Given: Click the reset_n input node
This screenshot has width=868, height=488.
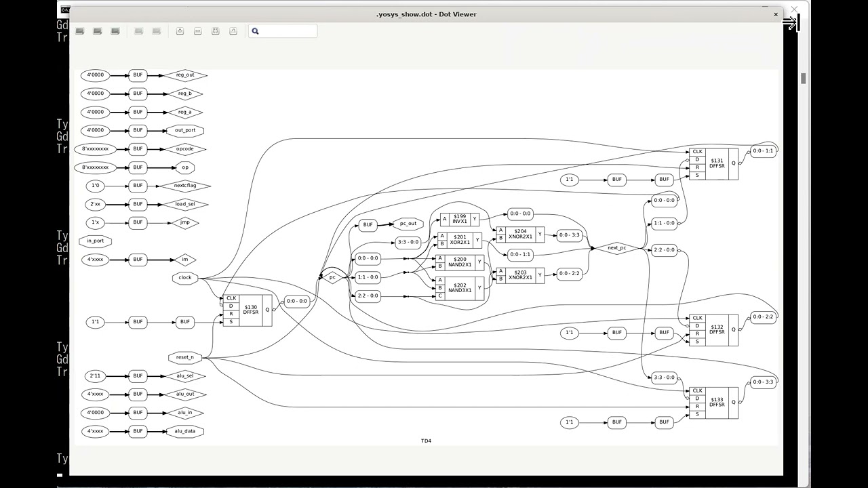Looking at the screenshot, I should click(x=185, y=357).
